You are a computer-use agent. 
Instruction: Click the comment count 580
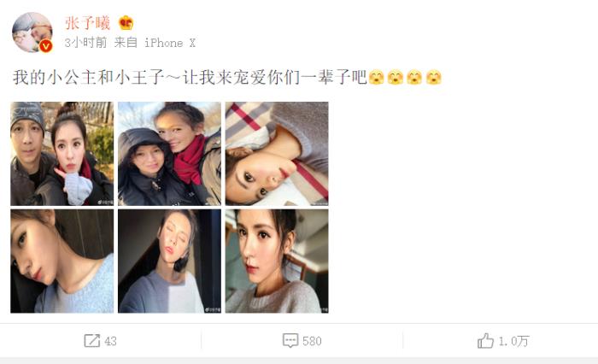[x=312, y=341]
